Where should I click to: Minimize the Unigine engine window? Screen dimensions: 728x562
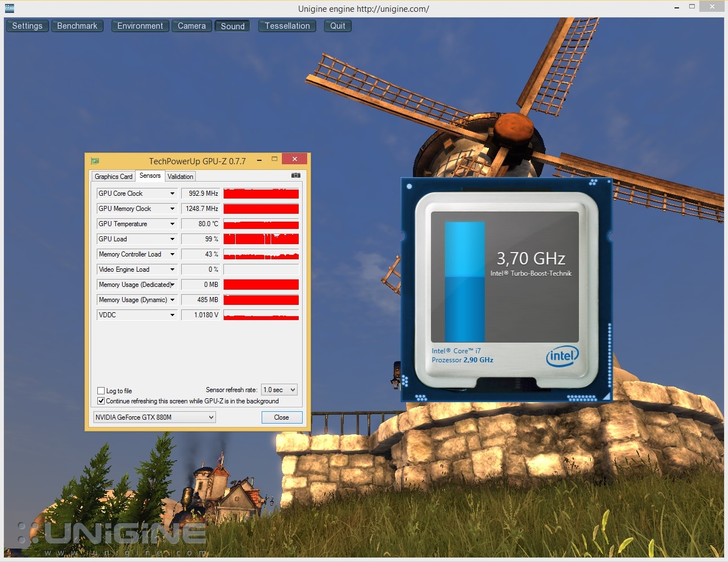(676, 7)
